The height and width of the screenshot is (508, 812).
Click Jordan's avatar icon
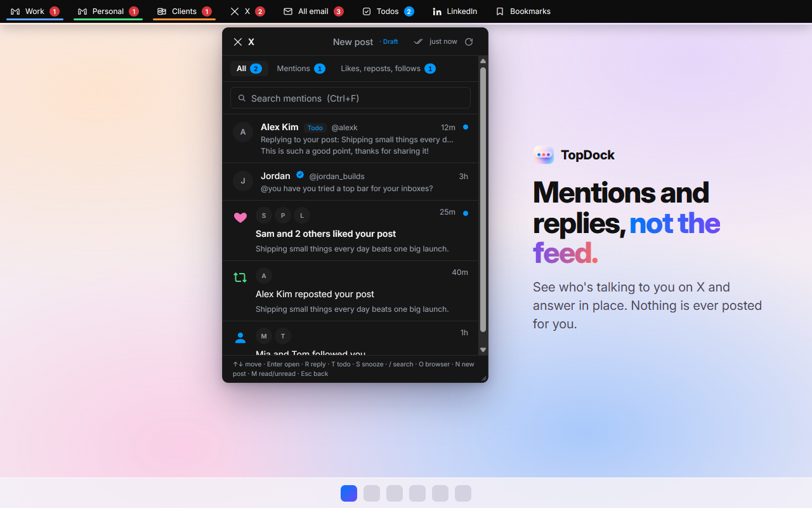pos(243,181)
